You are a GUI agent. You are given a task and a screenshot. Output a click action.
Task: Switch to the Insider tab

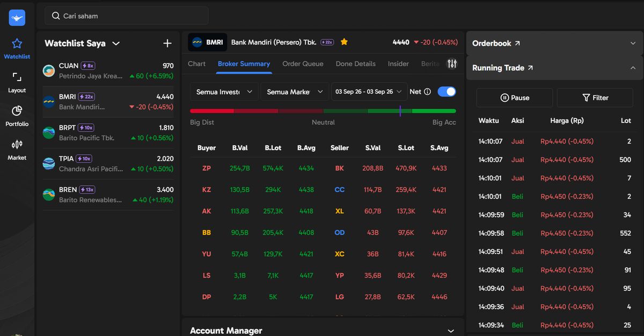398,64
